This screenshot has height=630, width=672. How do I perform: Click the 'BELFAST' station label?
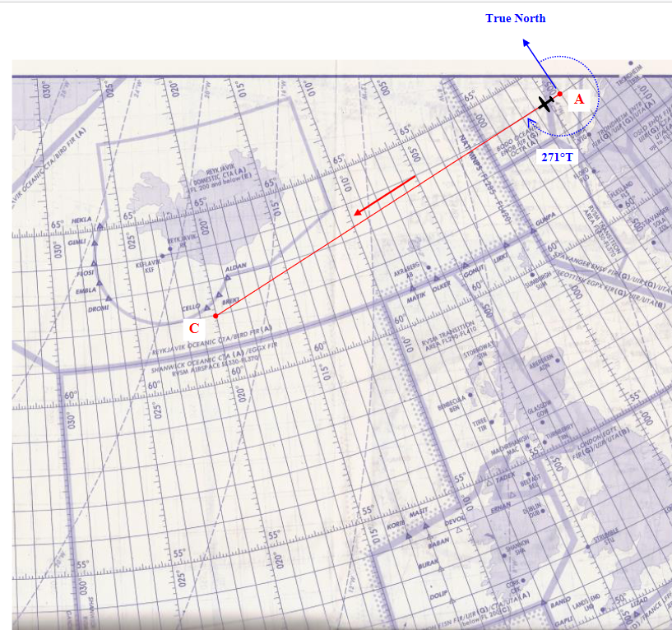tap(529, 481)
